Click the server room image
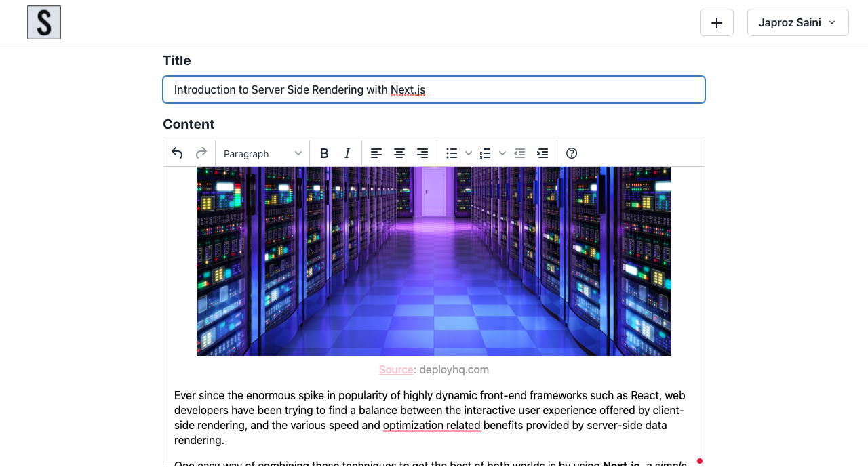This screenshot has height=467, width=868. pos(434,261)
